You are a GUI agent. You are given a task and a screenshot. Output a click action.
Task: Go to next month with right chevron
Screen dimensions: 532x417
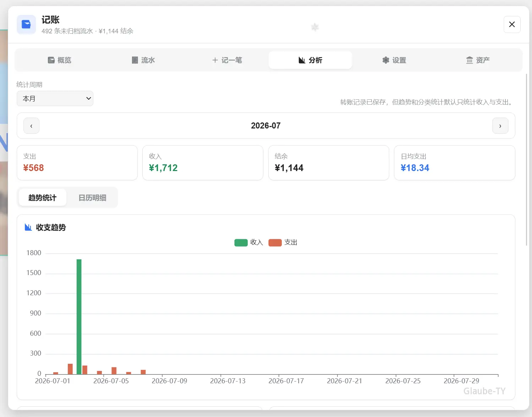pos(500,126)
